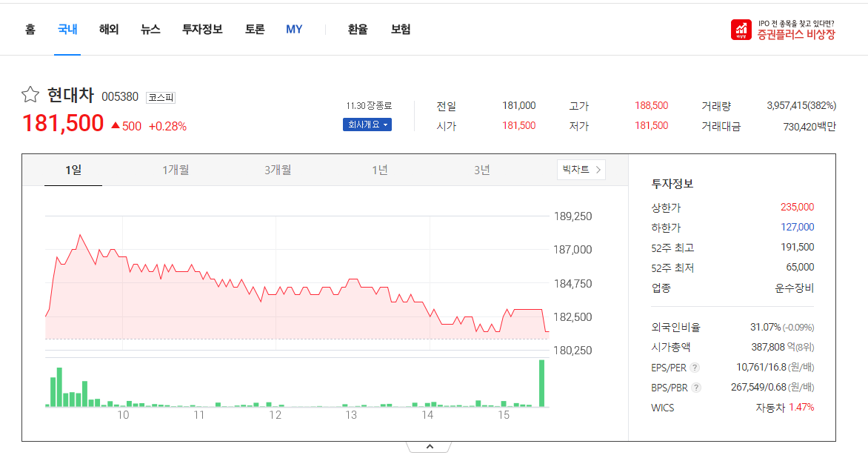Click the price line chart peak
Image resolution: width=868 pixels, height=461 pixels.
click(80, 236)
